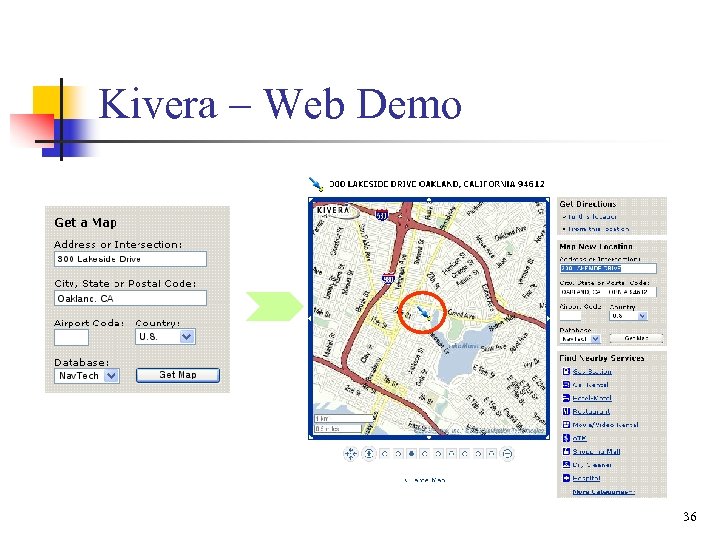Click city/postal code field in Map New Location
720x540 pixels.
coord(608,292)
